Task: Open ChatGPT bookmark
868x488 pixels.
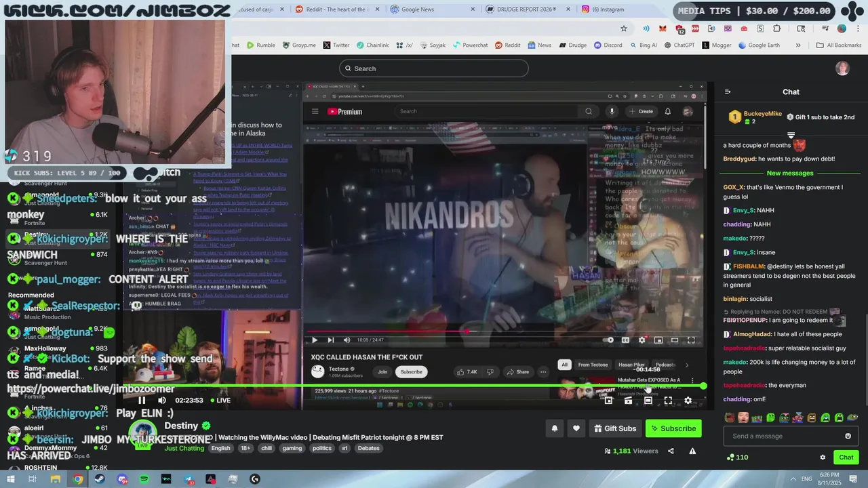Action: click(679, 45)
